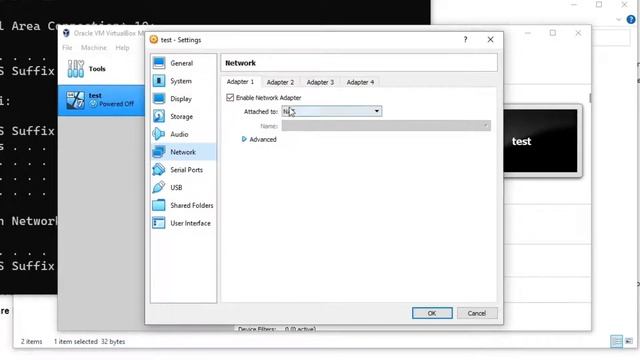Select the test VM icon in list
The height and width of the screenshot is (360, 640).
75,100
